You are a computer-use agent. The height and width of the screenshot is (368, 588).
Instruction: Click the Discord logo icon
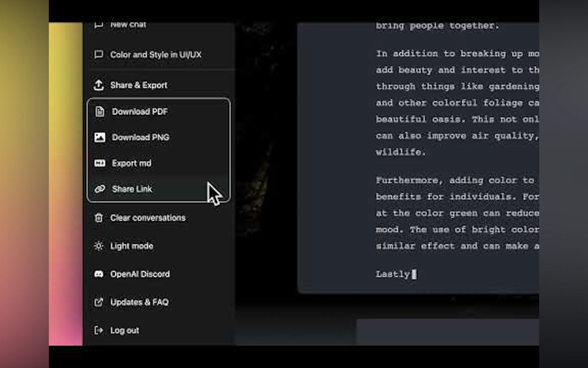[x=99, y=274]
